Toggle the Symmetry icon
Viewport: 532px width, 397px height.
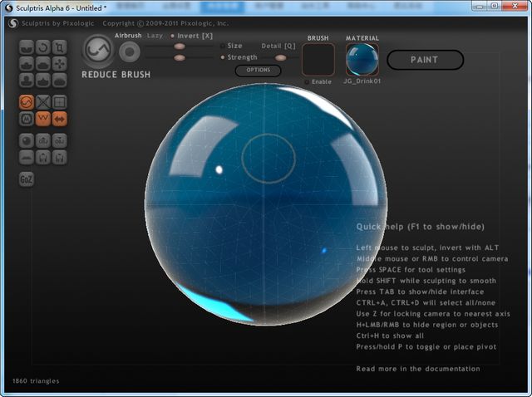[60, 119]
